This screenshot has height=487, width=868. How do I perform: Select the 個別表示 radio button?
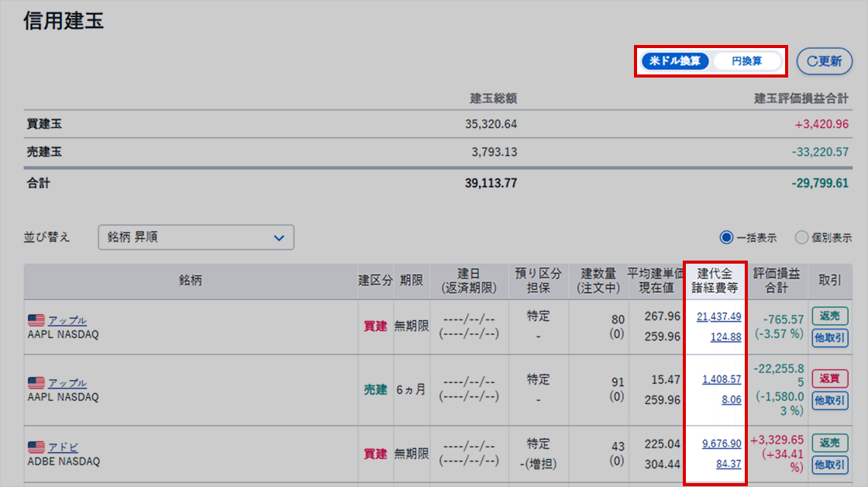click(x=801, y=238)
